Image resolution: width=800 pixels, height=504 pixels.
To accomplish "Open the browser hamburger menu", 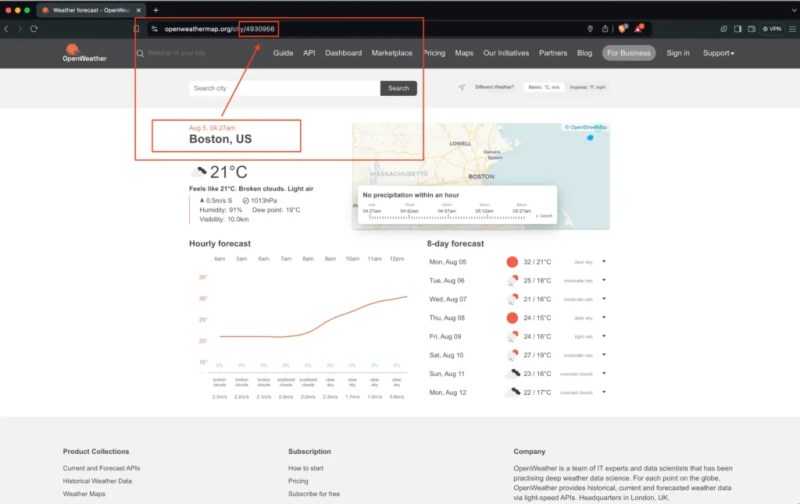I will (792, 29).
